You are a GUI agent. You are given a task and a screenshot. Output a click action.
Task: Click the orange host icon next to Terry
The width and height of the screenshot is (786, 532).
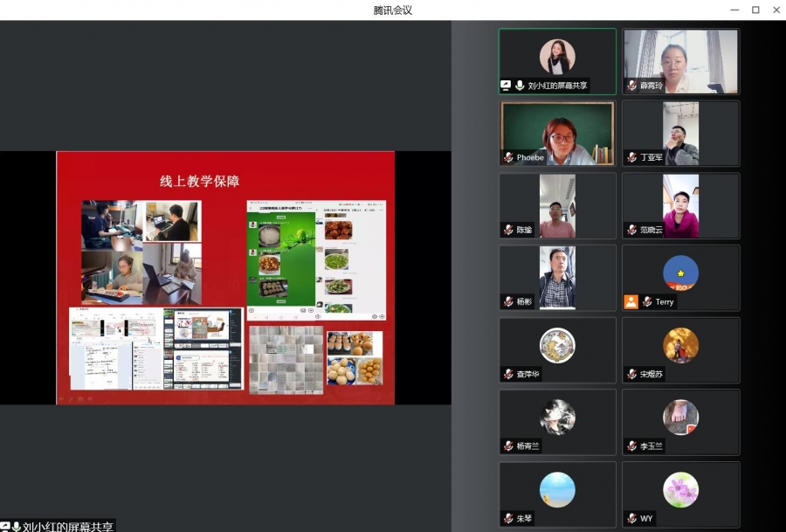[631, 301]
